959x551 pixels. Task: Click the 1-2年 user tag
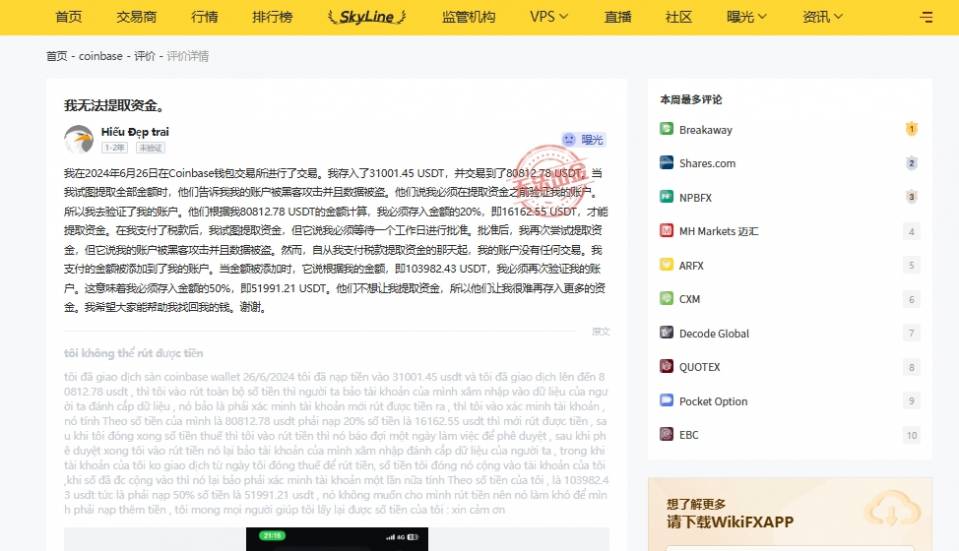[114, 147]
